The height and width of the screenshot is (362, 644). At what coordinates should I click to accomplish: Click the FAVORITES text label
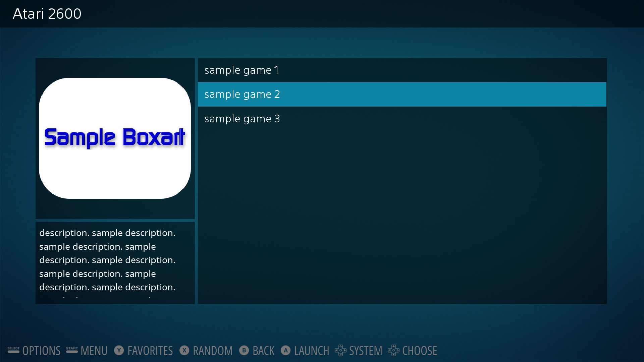pos(150,351)
